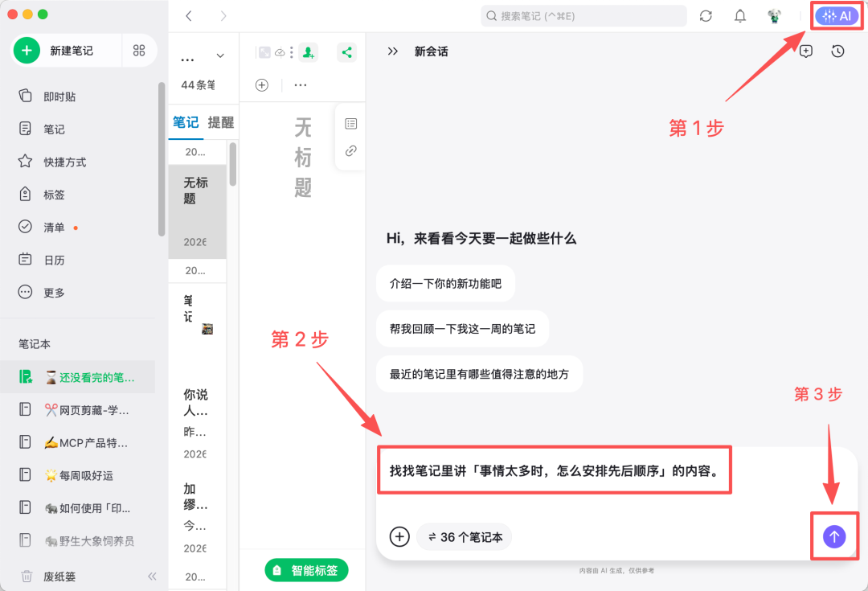Open the AI chat history clock
This screenshot has height=591, width=868.
(837, 51)
